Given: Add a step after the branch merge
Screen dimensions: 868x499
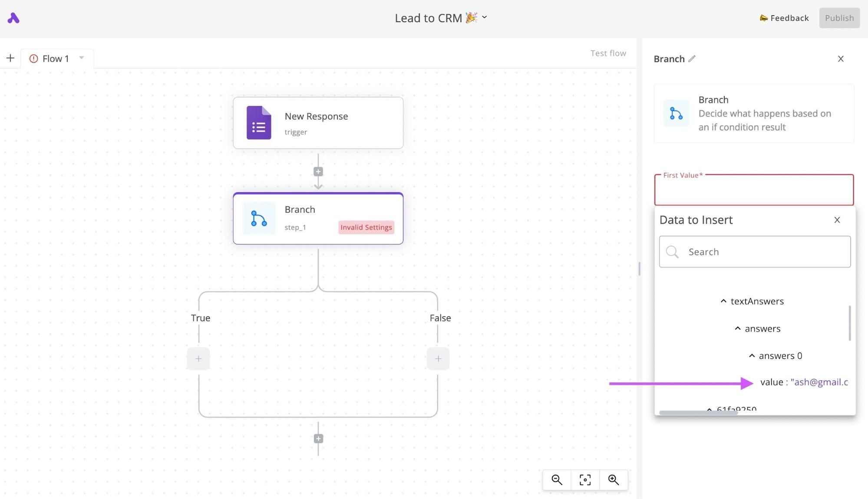Looking at the screenshot, I should click(318, 439).
